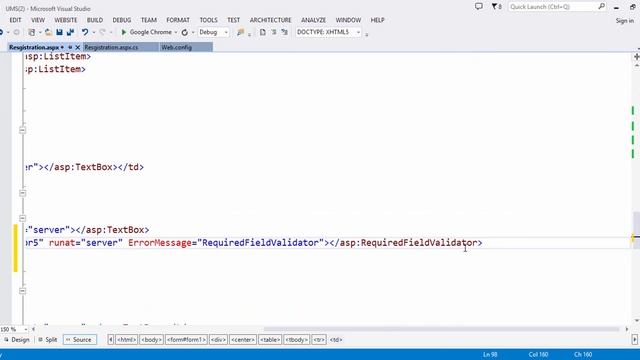Select the <div> breadcrumb tag
The width and height of the screenshot is (640, 360).
tap(218, 340)
